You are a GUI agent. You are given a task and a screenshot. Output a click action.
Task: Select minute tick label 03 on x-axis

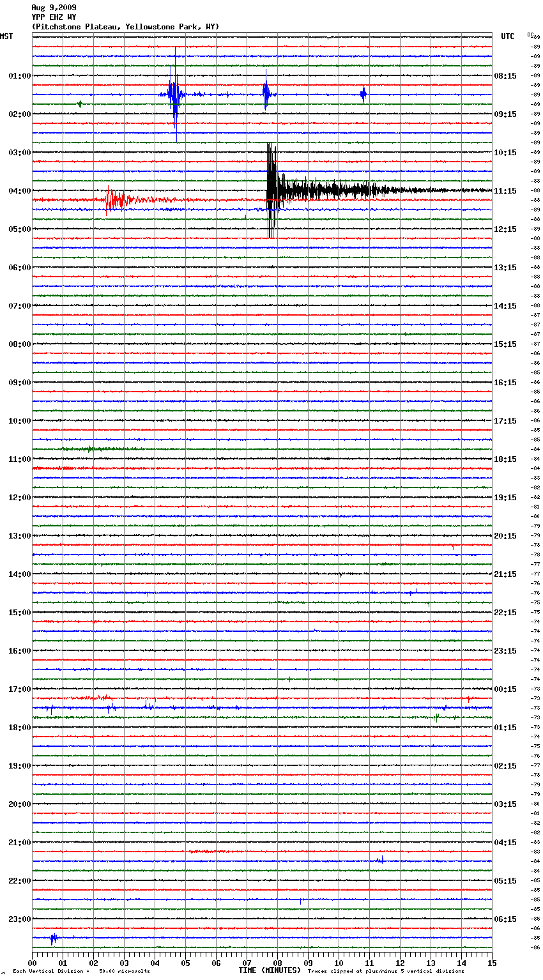[x=124, y=963]
